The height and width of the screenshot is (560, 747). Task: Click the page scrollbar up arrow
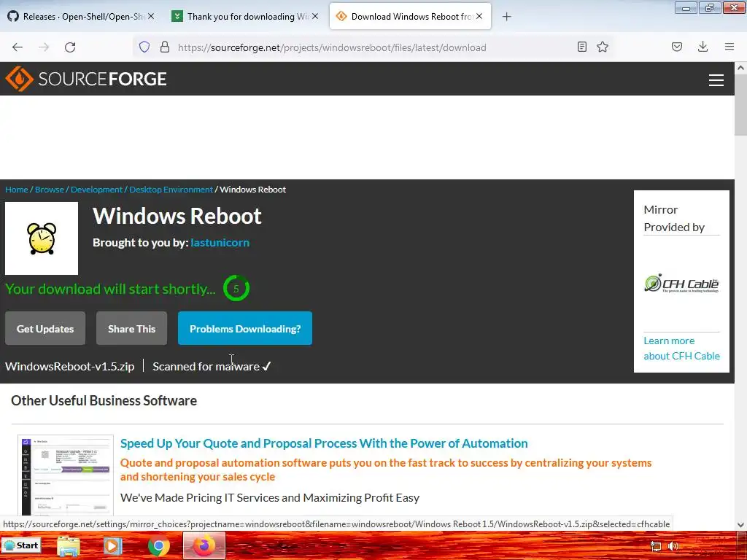pyautogui.click(x=741, y=68)
